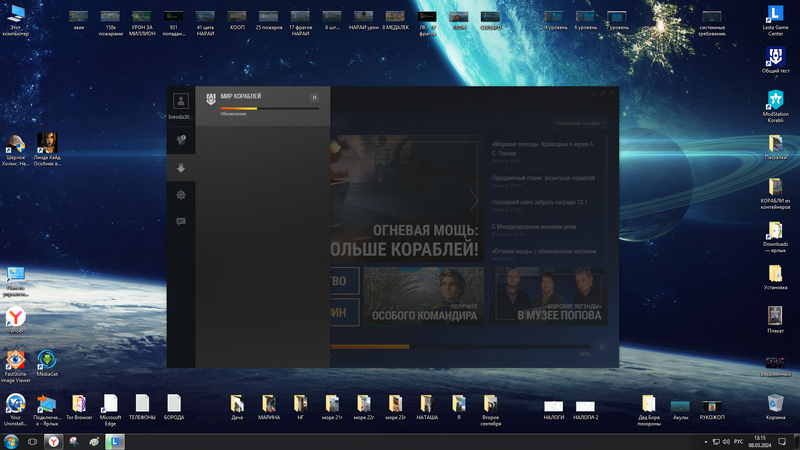Open the Особого командира banner
The image size is (800, 450).
pos(424,296)
